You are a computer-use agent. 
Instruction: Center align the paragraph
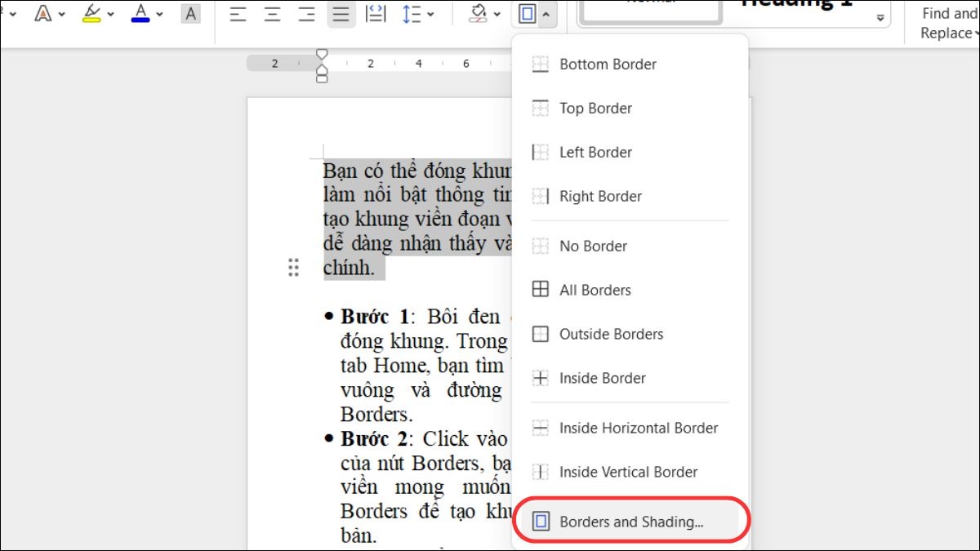(272, 14)
